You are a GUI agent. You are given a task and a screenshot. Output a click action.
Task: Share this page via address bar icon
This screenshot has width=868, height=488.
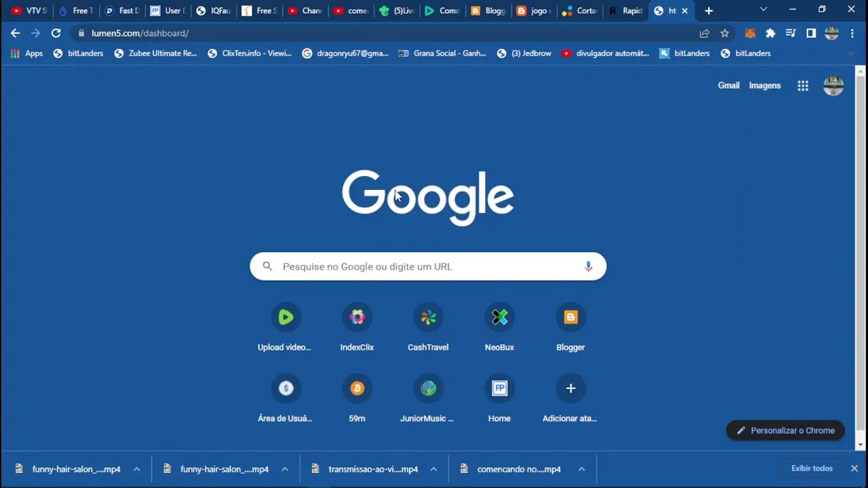705,33
